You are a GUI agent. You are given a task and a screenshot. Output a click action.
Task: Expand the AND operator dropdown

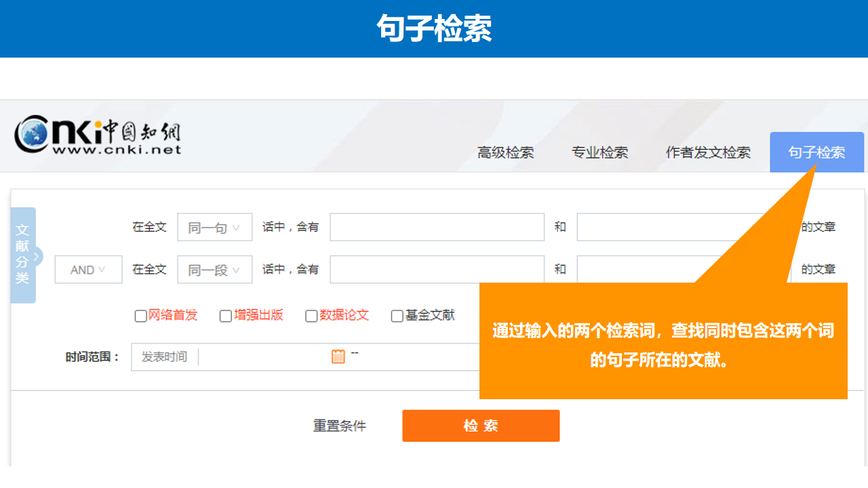(x=88, y=270)
